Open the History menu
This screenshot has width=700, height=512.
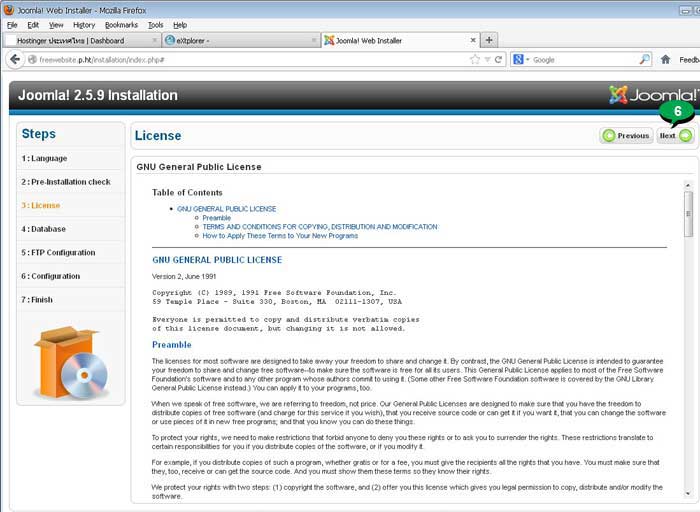(x=84, y=25)
